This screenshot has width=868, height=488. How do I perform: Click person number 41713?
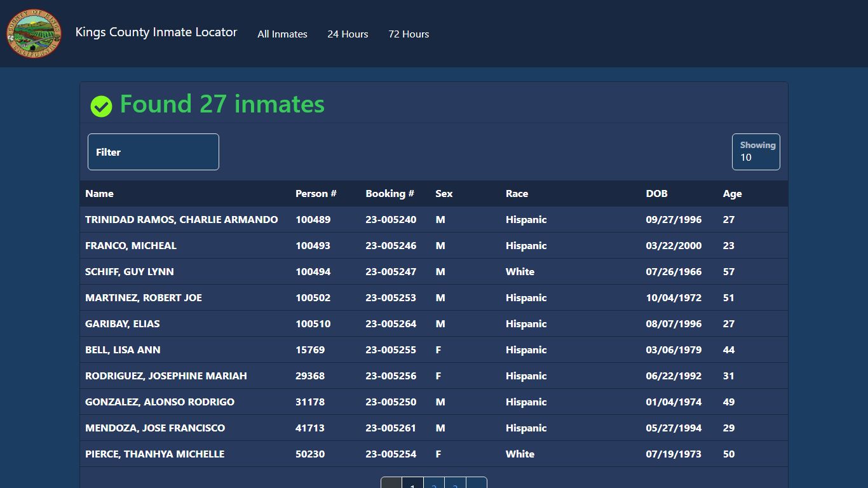(310, 428)
